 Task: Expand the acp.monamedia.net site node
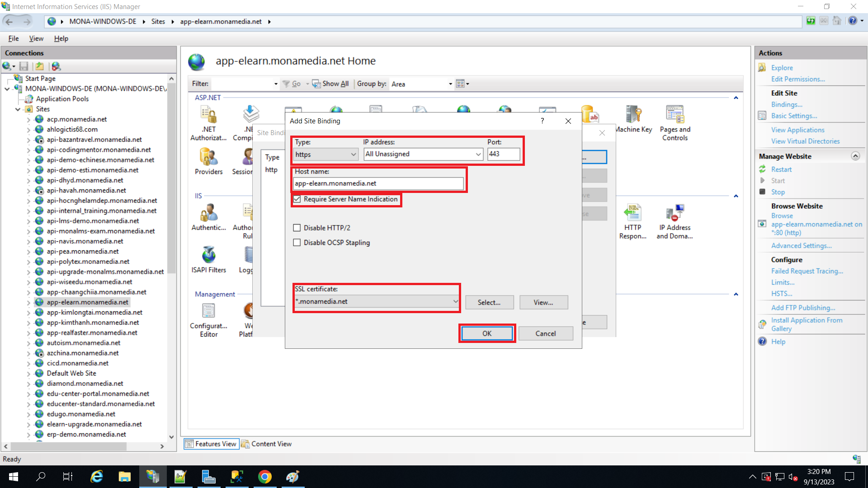coord(28,120)
